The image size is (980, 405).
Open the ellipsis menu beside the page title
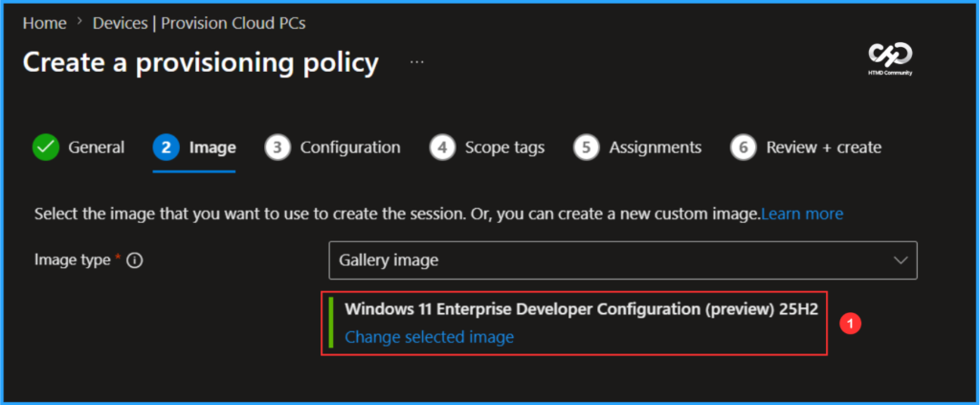[417, 62]
